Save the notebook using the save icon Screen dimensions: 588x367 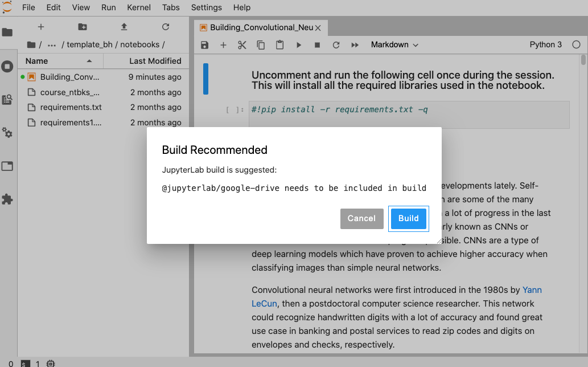(x=204, y=44)
